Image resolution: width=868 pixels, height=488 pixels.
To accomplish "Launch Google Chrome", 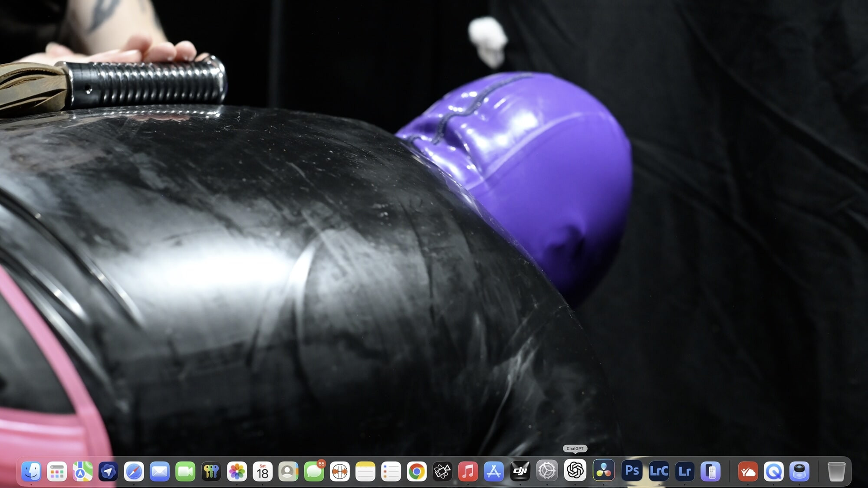I will 417,472.
